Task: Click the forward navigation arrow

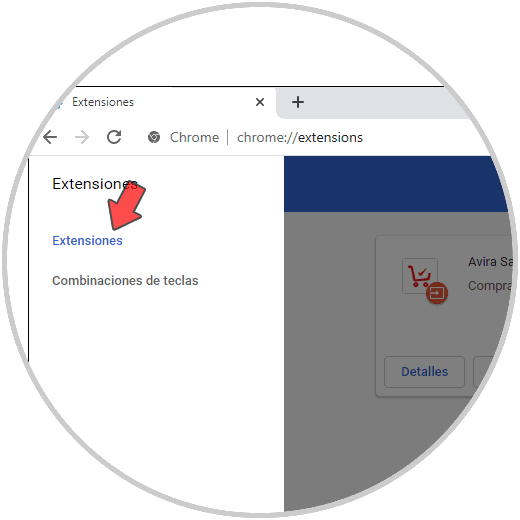Action: pos(82,137)
